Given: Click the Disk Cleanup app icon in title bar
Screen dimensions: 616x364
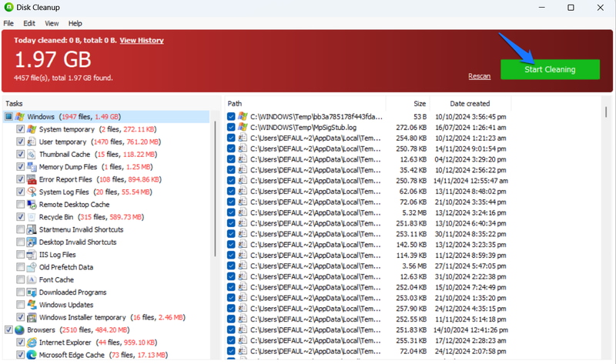Looking at the screenshot, I should 8,7.
